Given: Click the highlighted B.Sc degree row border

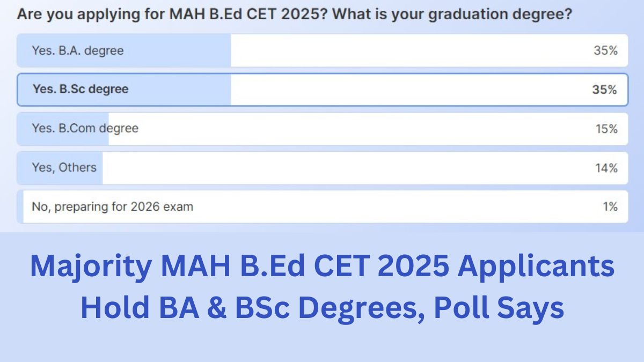Looking at the screenshot, I should [x=322, y=75].
